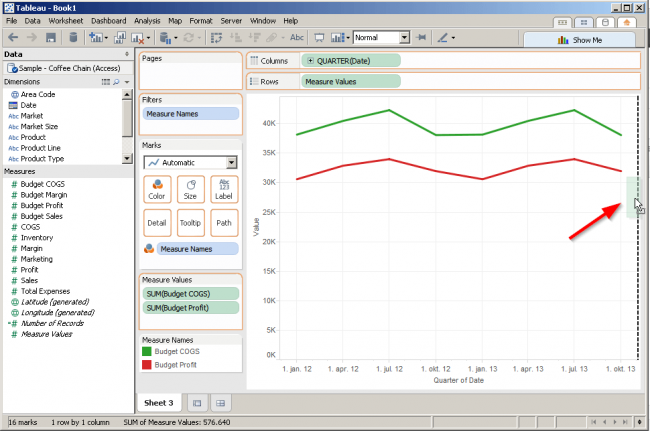650x431 pixels.
Task: Open the clear sheet icon's dropdown arrow
Action: 148,38
